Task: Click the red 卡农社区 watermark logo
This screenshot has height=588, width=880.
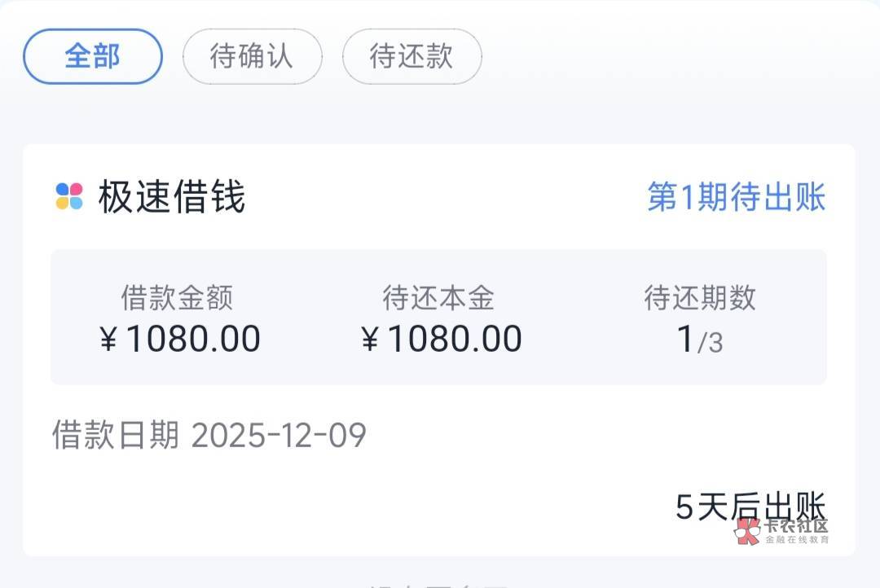Action: point(746,533)
